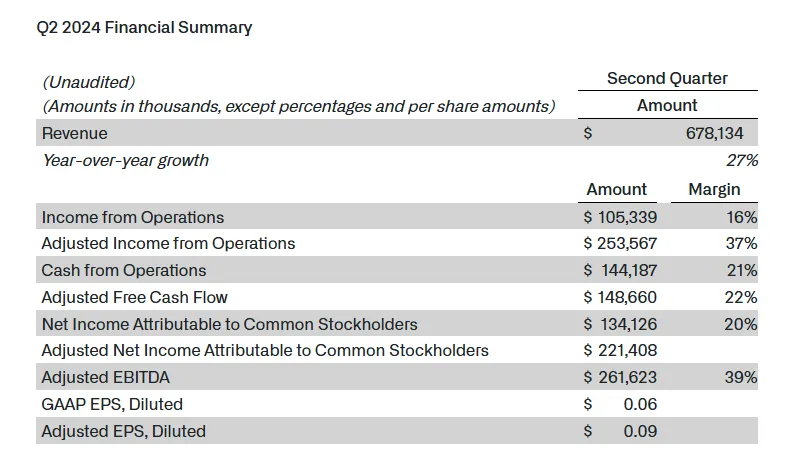Click the Year-over-year growth label
Image resolution: width=795 pixels, height=460 pixels.
(x=125, y=160)
